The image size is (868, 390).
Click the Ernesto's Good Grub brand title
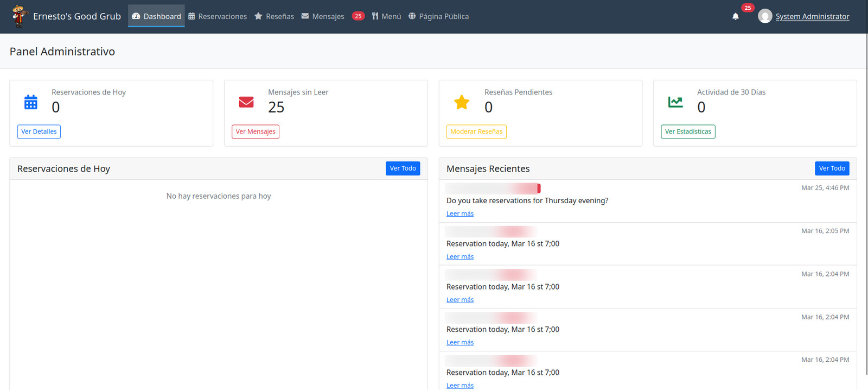tap(77, 16)
